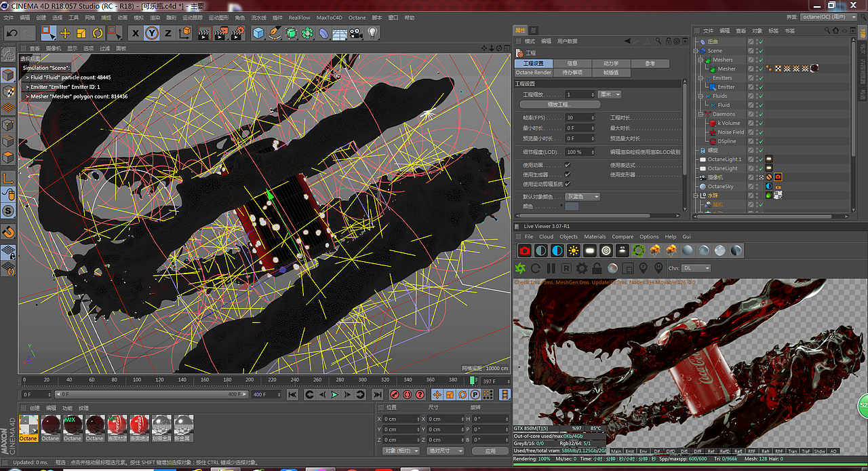The height and width of the screenshot is (471, 868).
Task: Collapse the Daemons tree node
Action: pos(701,114)
